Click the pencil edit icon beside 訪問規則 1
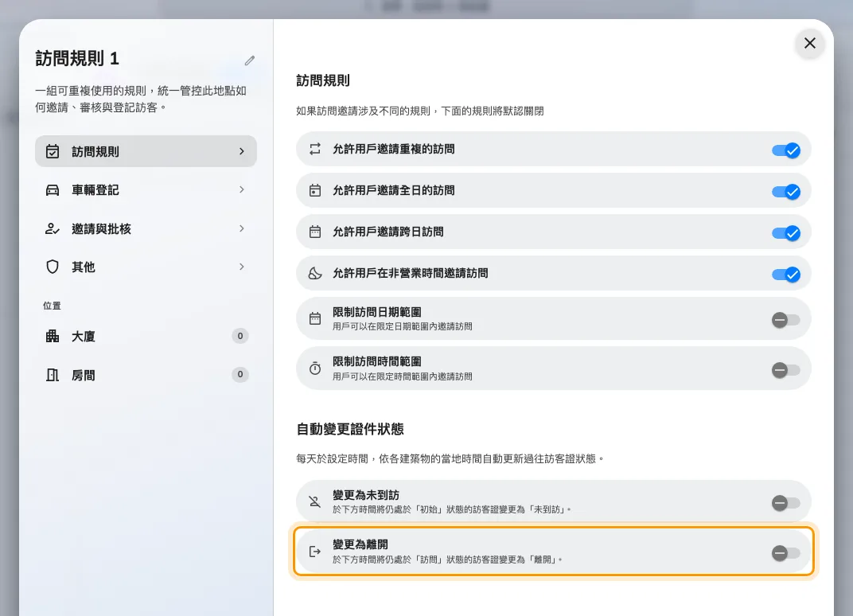Screen dimensions: 853x616 click(x=250, y=60)
